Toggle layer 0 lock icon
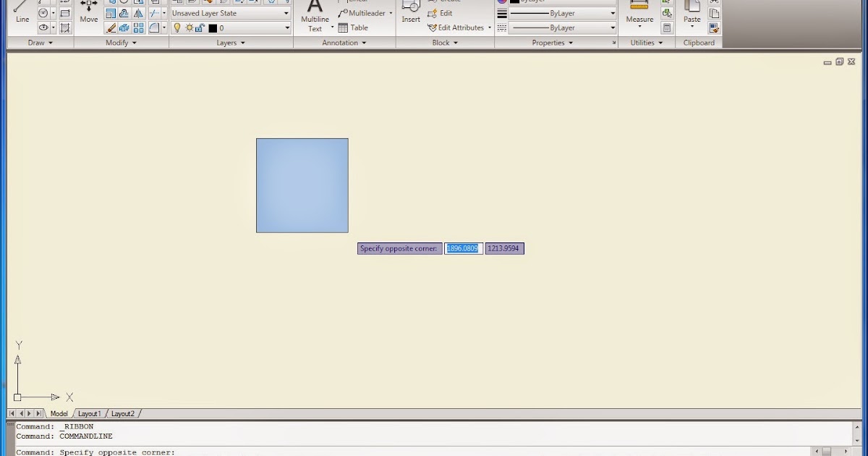 (x=200, y=28)
